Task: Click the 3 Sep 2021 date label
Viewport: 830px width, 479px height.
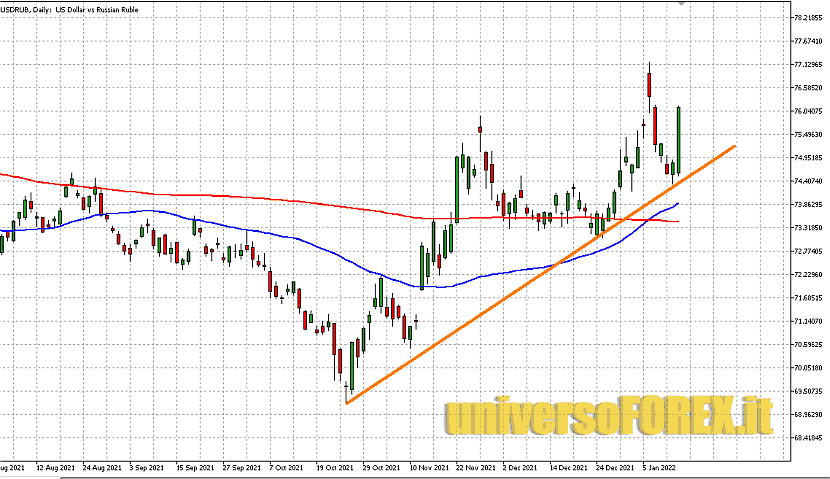Action: coord(148,466)
